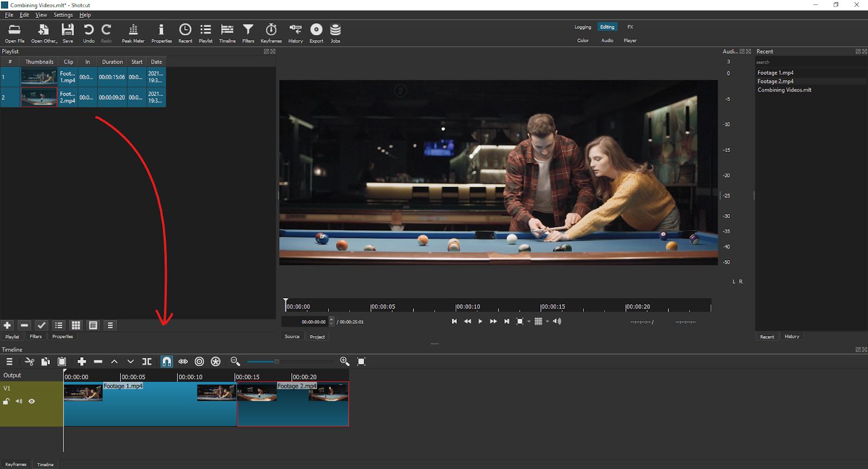Screen dimensions: 868x469
Task: Zoom out the timeline
Action: (235, 362)
